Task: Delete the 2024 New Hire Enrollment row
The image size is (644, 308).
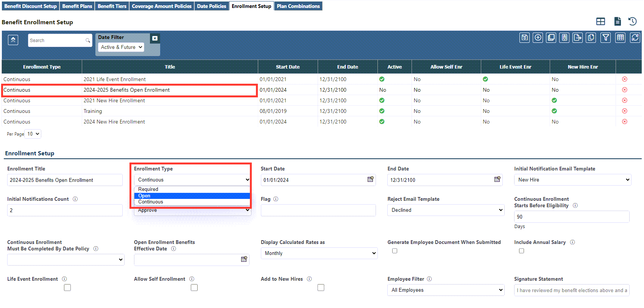Action: (x=625, y=122)
